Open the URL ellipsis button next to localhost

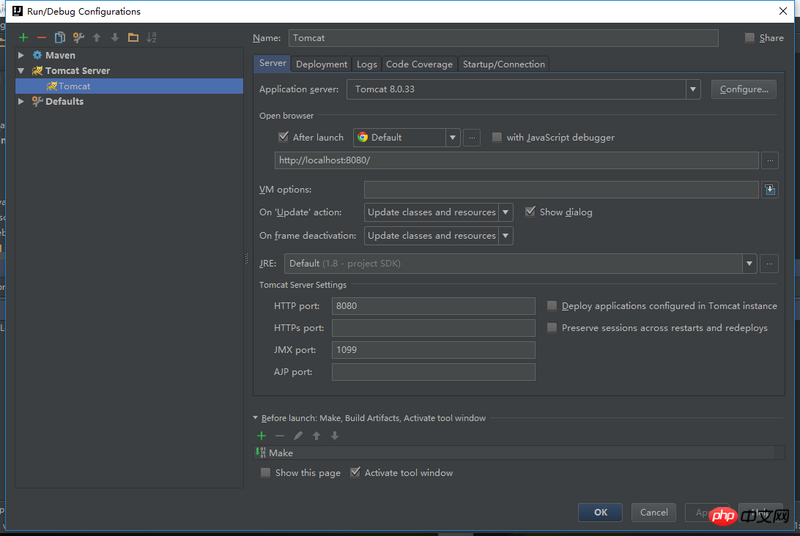tap(770, 161)
